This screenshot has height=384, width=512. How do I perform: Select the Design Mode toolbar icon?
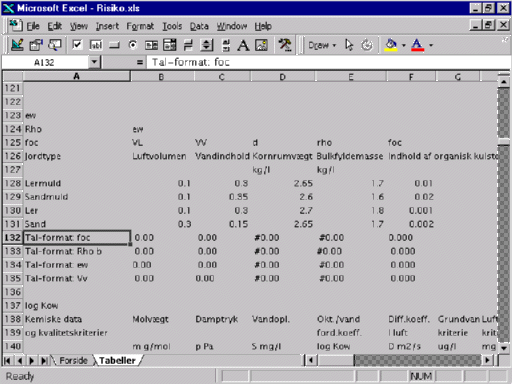point(17,45)
